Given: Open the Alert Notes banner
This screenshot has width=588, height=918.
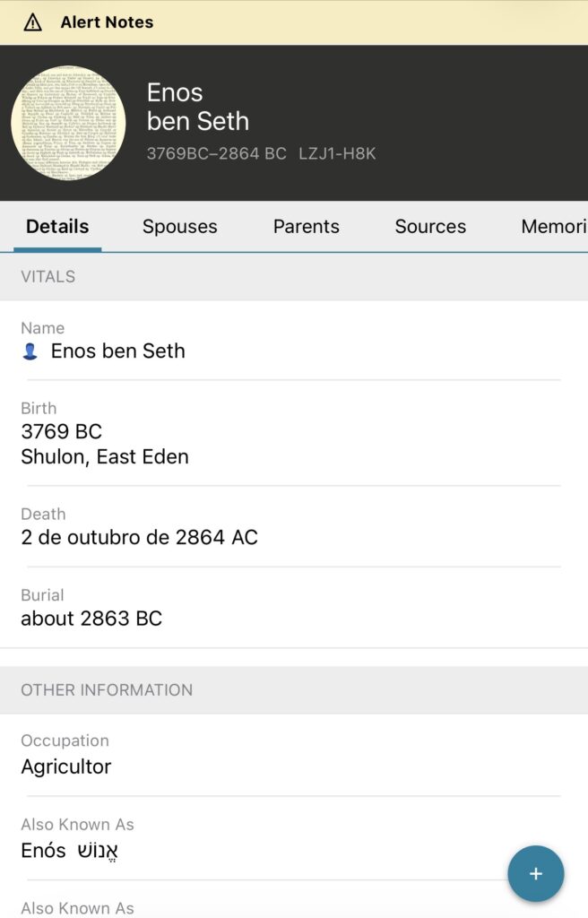Looking at the screenshot, I should (107, 22).
